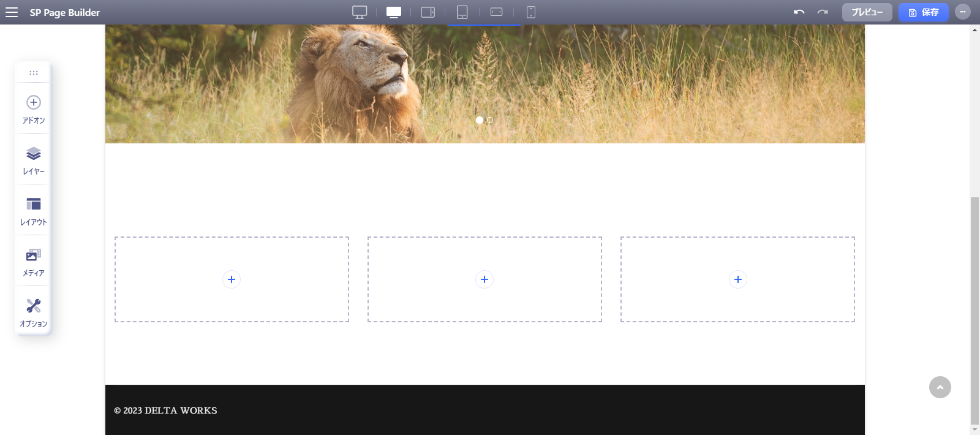Screen dimensions: 980x435
Task: Open the hamburger menu beside SP Page Builder
Action: coord(12,12)
